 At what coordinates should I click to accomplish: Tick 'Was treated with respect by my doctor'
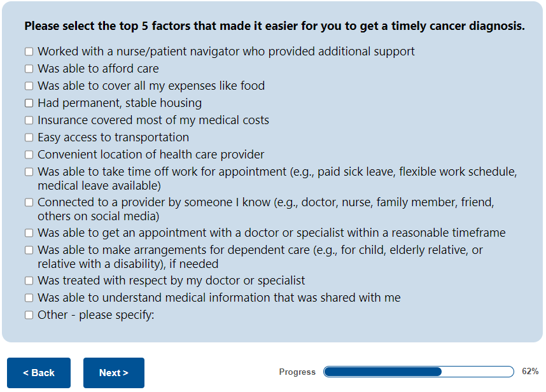click(29, 281)
